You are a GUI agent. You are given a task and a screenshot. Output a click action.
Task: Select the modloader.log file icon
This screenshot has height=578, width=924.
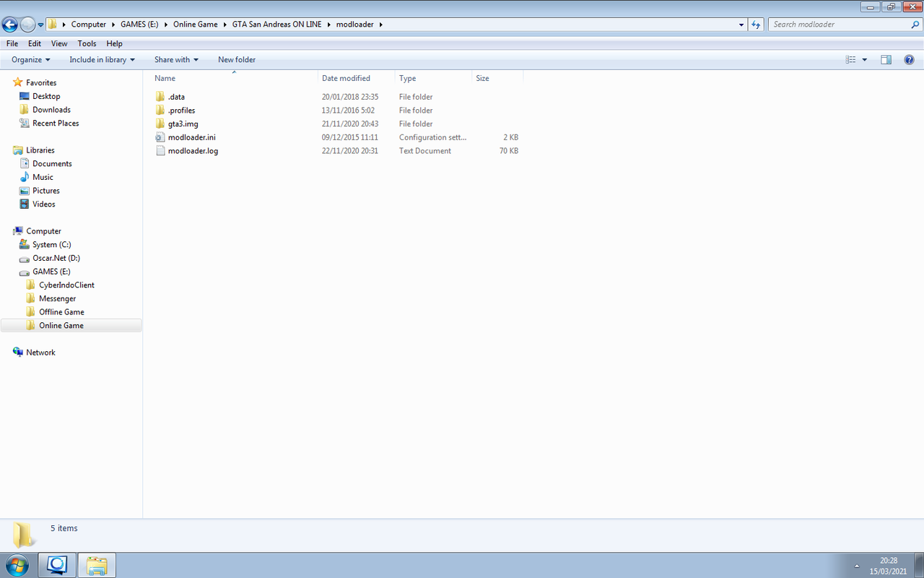160,151
